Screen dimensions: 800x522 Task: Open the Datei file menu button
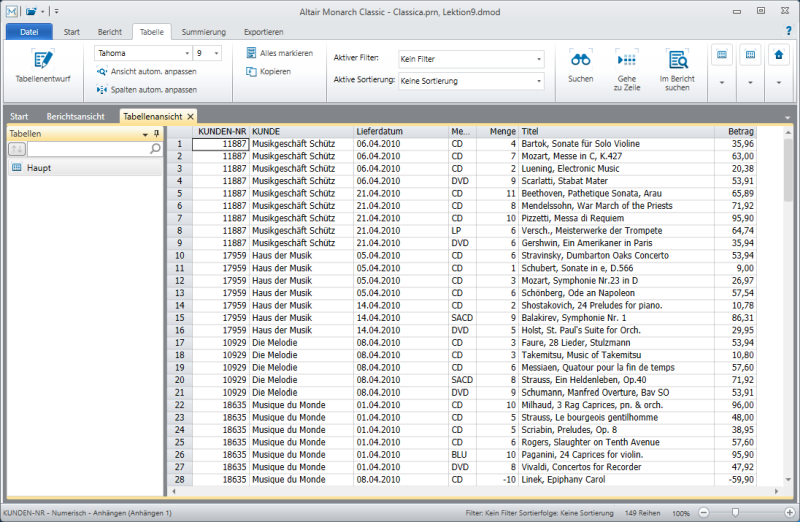point(28,32)
